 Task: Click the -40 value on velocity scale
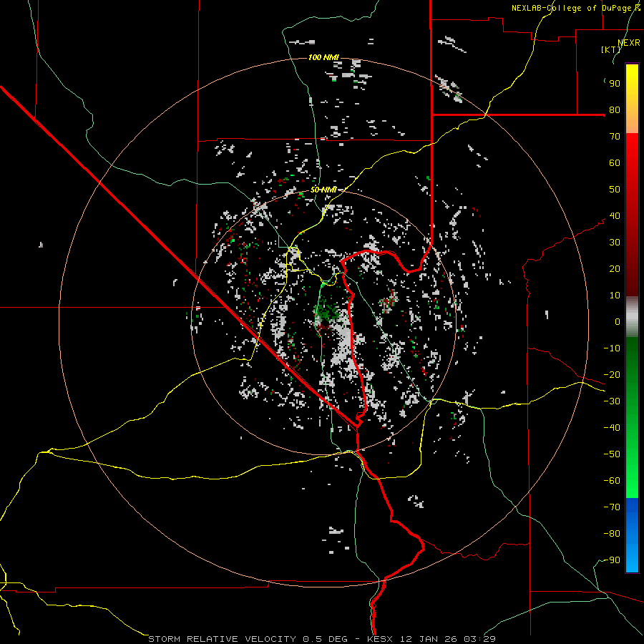click(x=612, y=428)
